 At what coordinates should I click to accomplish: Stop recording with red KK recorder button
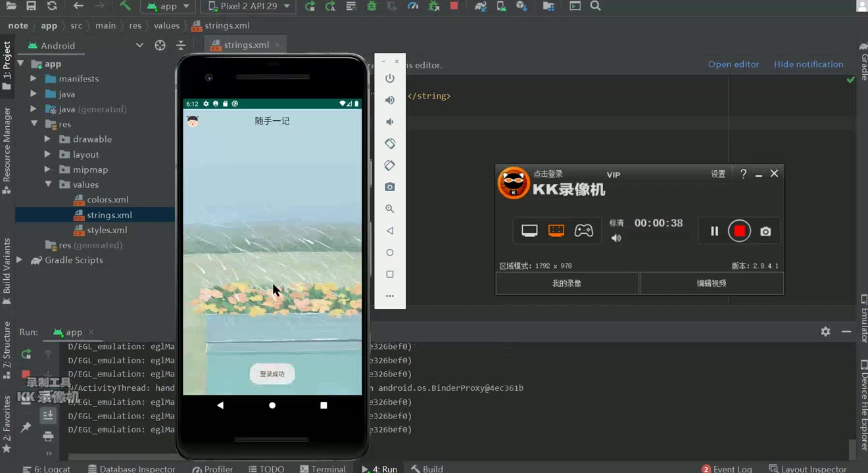tap(740, 231)
